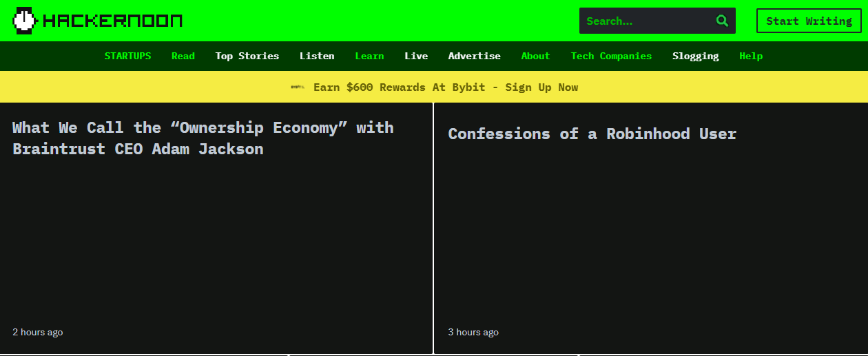
Task: Click the "2 hours ago" timestamp
Action: (38, 332)
